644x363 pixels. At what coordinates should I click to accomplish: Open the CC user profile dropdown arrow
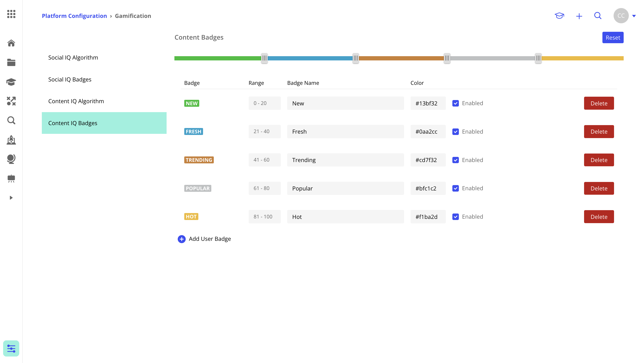point(634,16)
